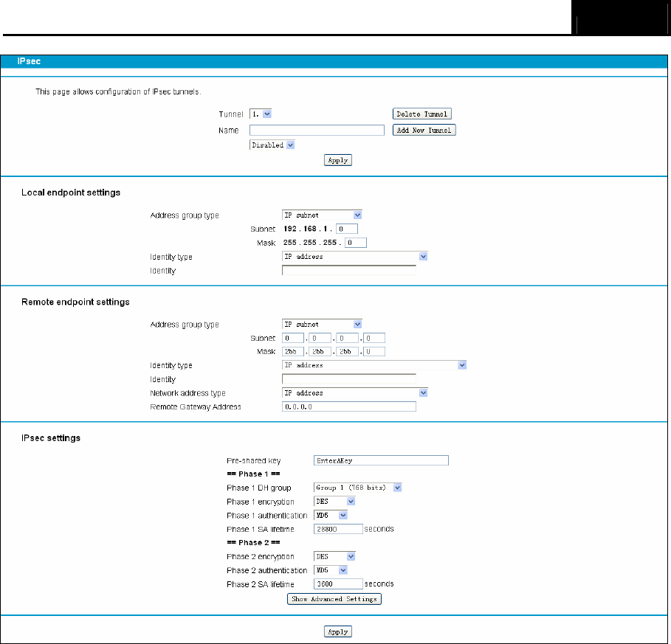This screenshot has width=671, height=644.
Task: Open the Disabled/Enabled tunnel state dropdown
Action: tap(272, 145)
